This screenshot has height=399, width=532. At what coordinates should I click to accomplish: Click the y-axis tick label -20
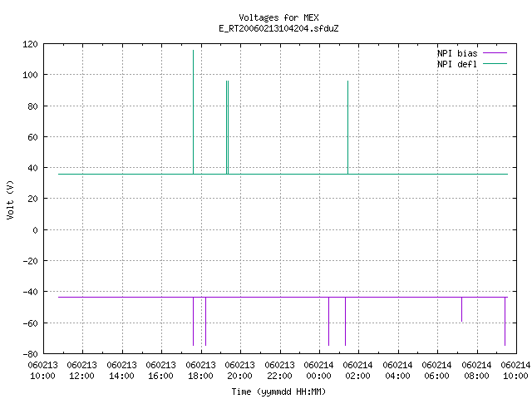tap(30, 261)
